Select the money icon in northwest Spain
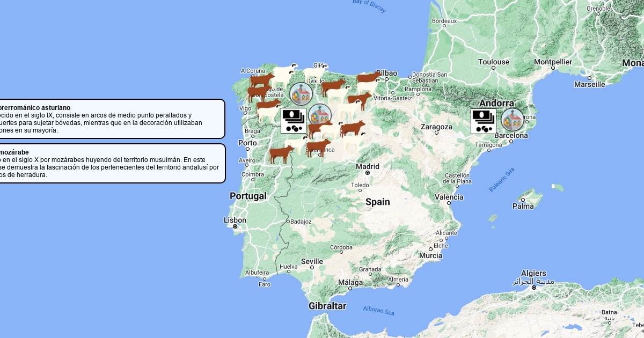This screenshot has height=338, width=644. 294,121
